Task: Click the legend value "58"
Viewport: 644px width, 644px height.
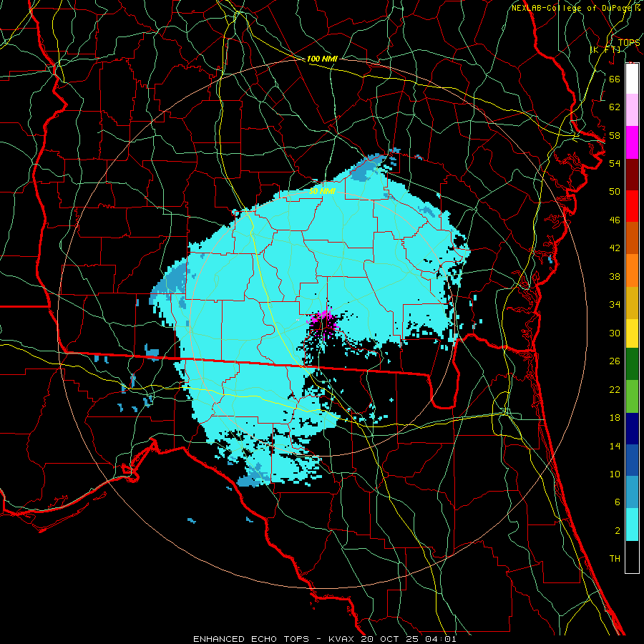Action: click(615, 135)
